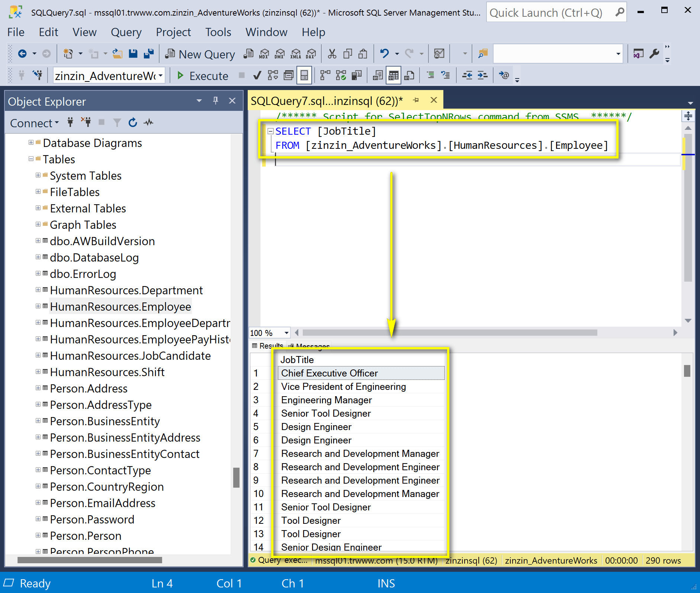700x593 pixels.
Task: Open the Project menu
Action: coord(173,32)
